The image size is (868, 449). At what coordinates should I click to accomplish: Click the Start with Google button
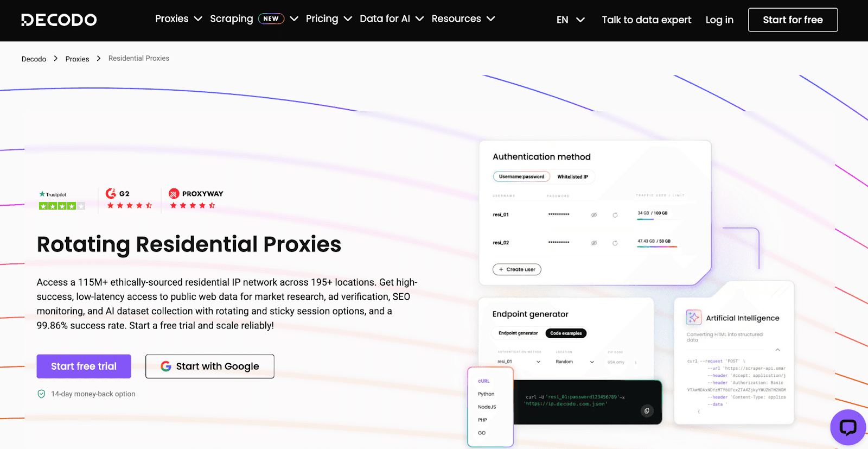coord(210,366)
